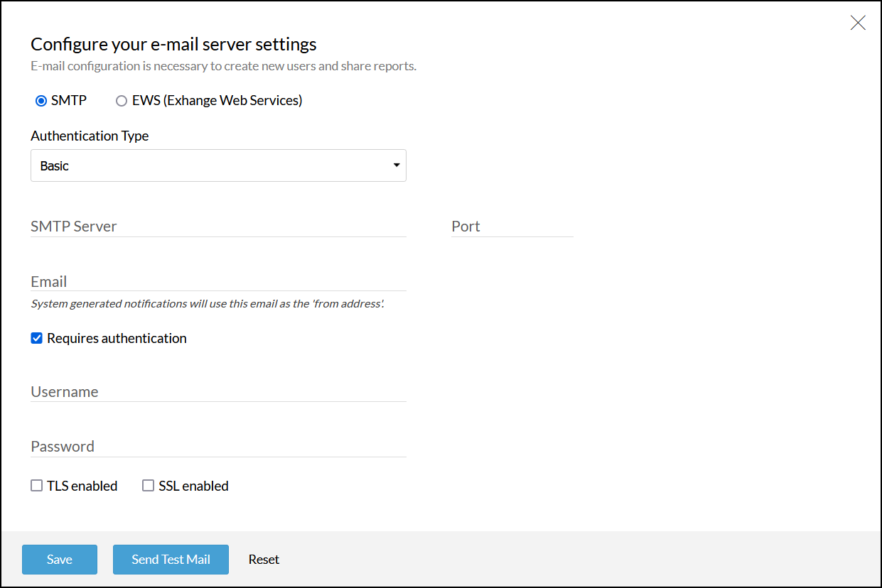Click the Requires authentication label text
This screenshot has height=588, width=882.
[x=117, y=338]
